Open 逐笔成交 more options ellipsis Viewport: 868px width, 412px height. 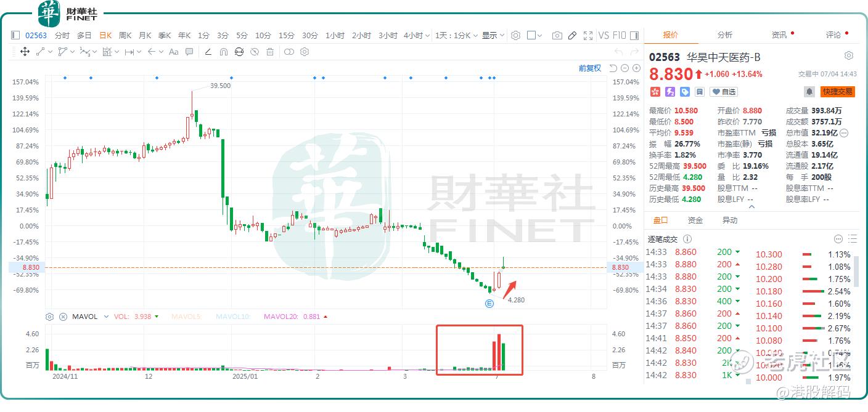pos(838,239)
